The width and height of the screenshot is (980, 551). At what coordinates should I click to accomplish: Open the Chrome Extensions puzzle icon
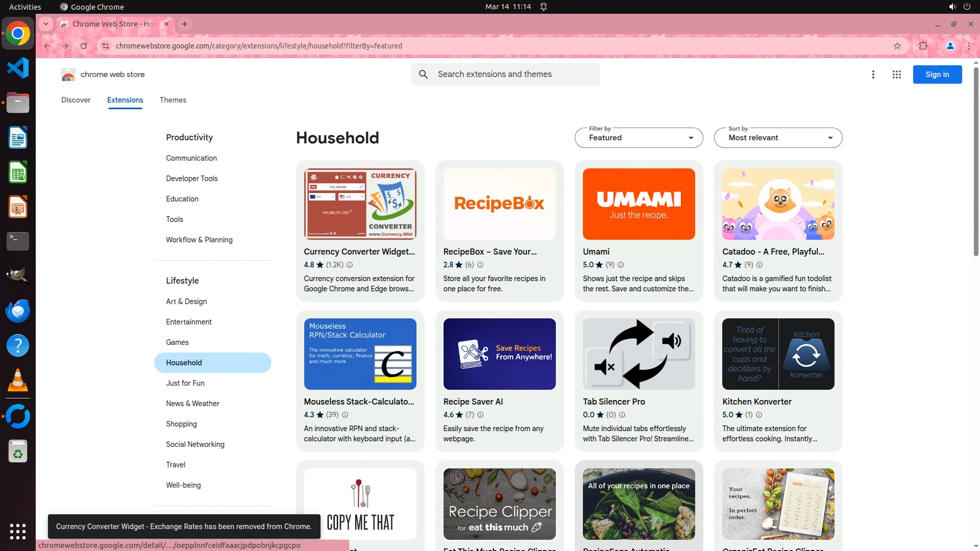923,46
